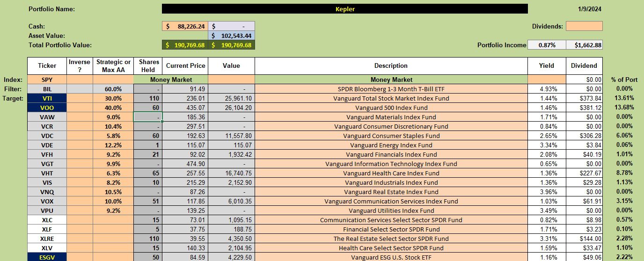The image size is (644, 261).
Task: Select the Shares Held column header
Action: pyautogui.click(x=147, y=66)
